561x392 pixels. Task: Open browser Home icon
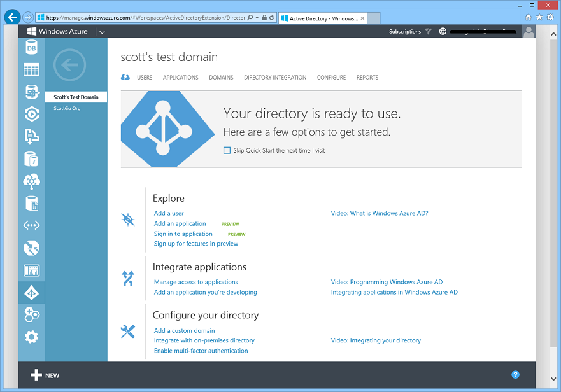click(528, 17)
